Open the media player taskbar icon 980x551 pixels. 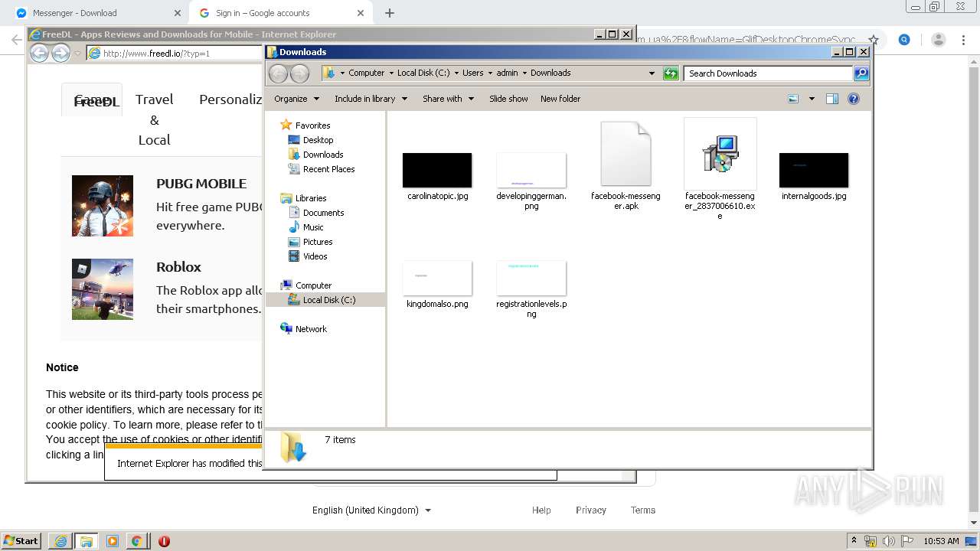(113, 541)
